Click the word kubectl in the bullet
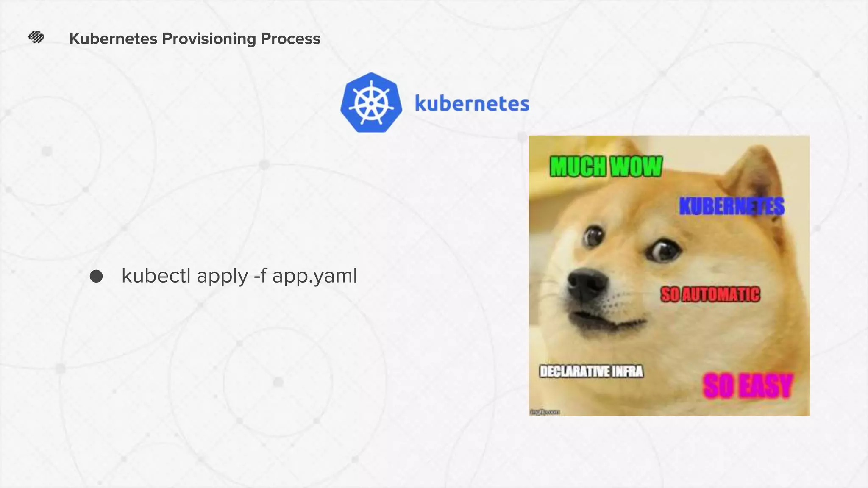 click(155, 276)
